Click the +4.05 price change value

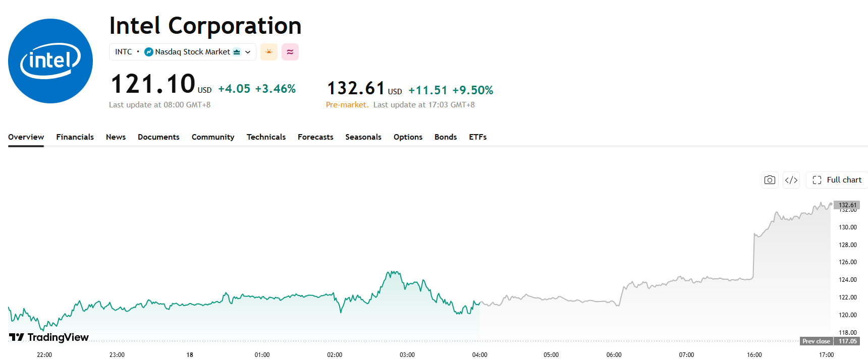[234, 89]
